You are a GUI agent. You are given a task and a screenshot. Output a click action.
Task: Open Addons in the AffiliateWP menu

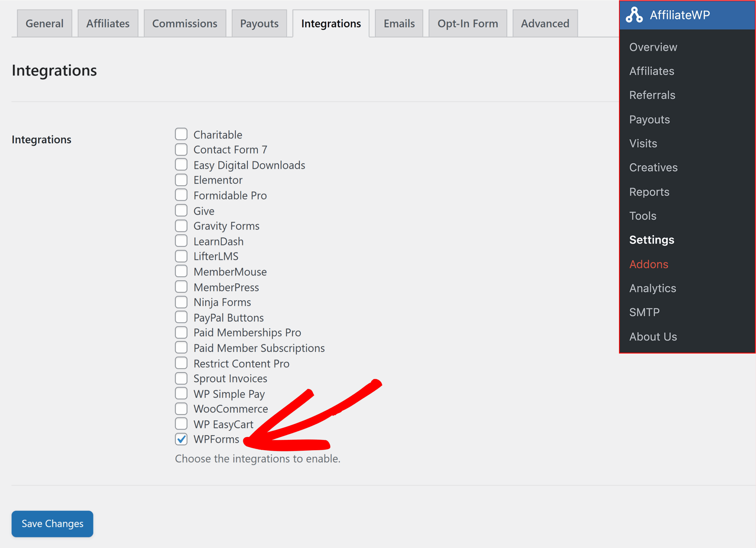click(x=648, y=264)
